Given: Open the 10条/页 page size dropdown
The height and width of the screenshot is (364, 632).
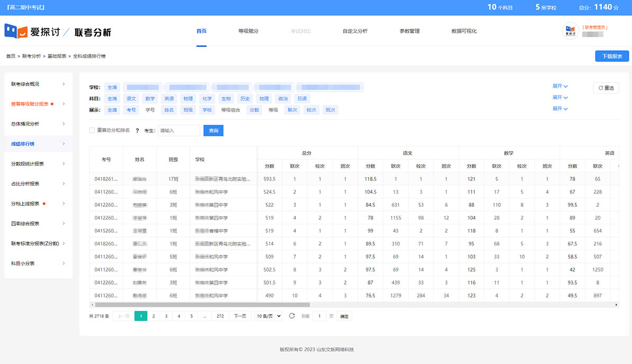Looking at the screenshot, I should [268, 316].
